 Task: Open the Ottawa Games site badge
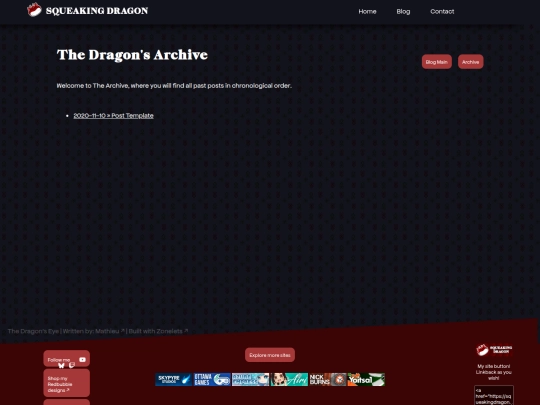(x=212, y=380)
